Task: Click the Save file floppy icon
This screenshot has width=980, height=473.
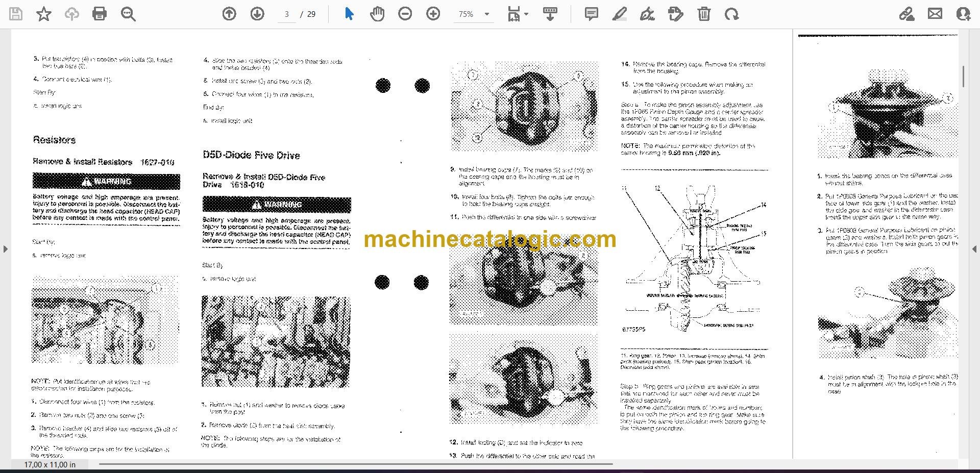Action: tap(16, 14)
